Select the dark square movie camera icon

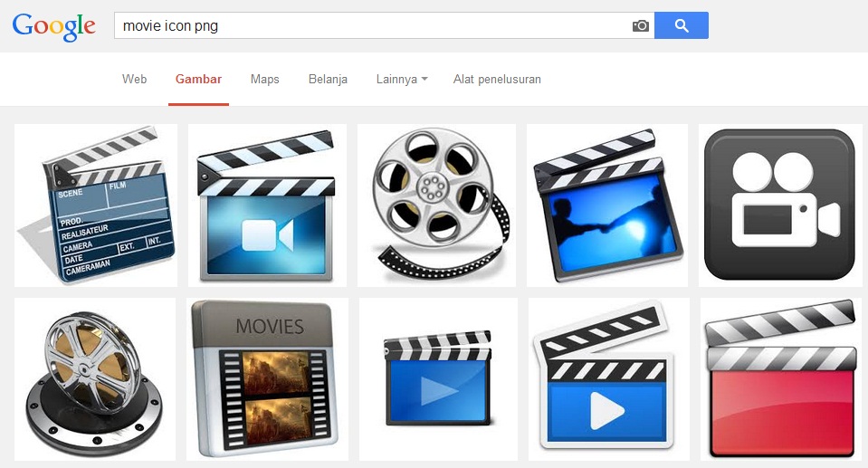tap(779, 205)
